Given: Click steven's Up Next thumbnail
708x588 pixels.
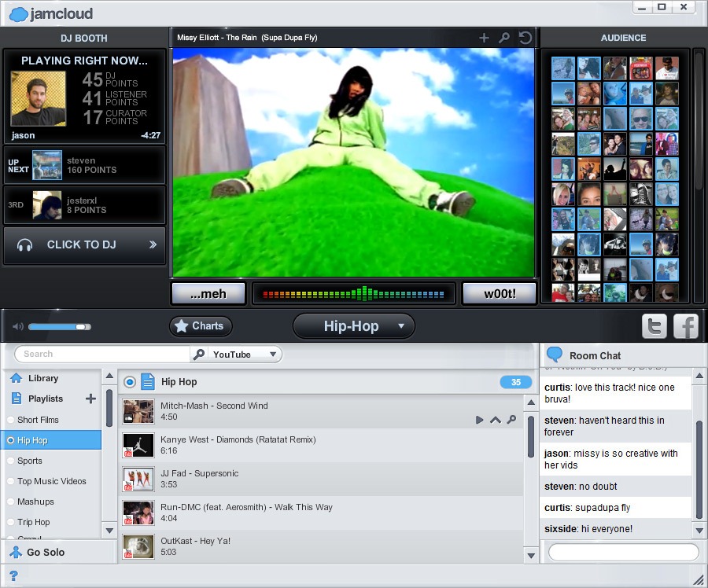Looking at the screenshot, I should tap(47, 165).
